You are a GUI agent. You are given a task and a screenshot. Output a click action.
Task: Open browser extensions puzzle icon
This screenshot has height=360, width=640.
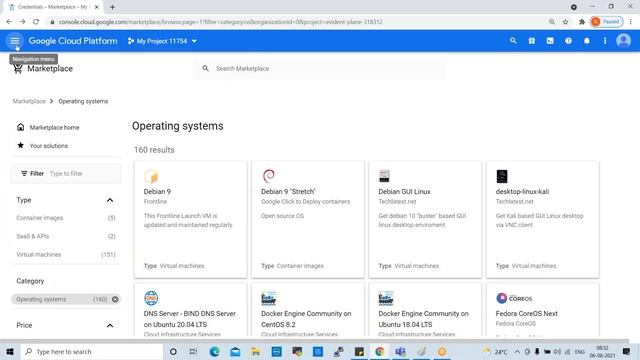(x=582, y=22)
